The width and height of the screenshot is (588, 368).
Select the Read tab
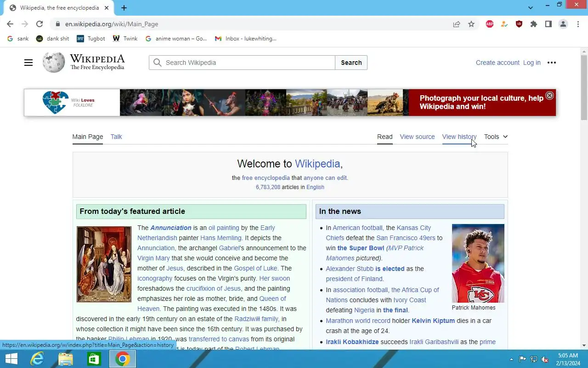[x=385, y=137]
